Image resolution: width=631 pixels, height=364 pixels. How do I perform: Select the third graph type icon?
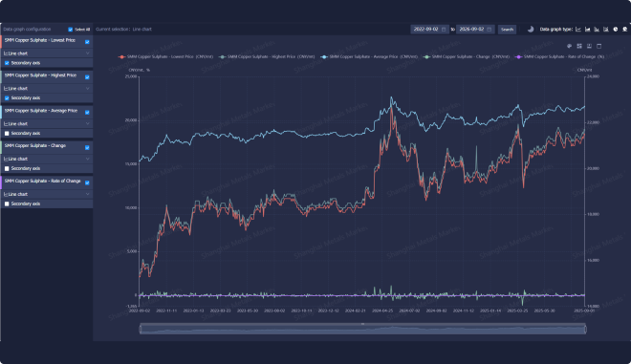597,29
